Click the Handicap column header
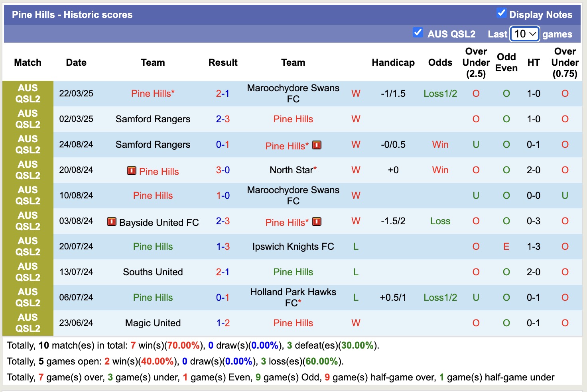Image resolution: width=587 pixels, height=392 pixels. point(393,62)
